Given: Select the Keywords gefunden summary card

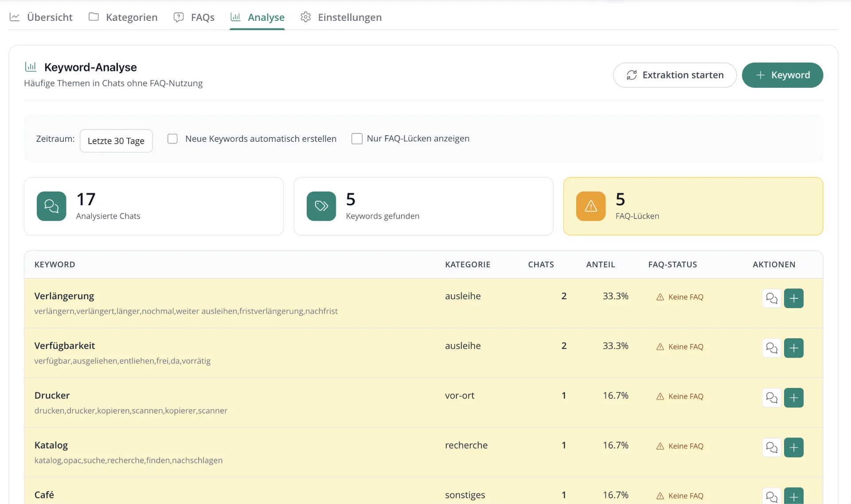Looking at the screenshot, I should point(423,206).
